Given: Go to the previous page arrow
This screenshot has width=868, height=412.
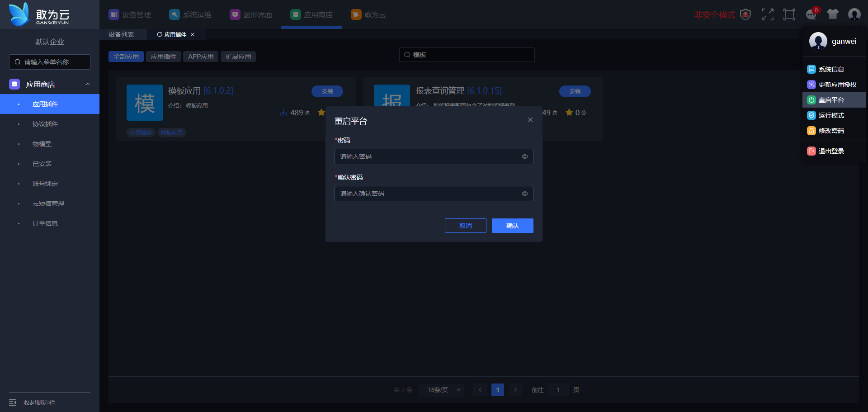Looking at the screenshot, I should tap(480, 390).
